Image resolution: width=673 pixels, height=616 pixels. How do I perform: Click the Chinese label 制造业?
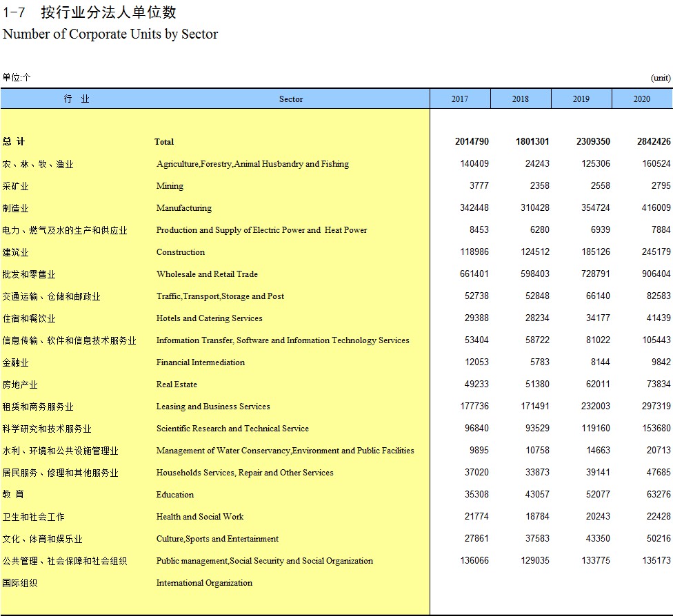click(15, 209)
